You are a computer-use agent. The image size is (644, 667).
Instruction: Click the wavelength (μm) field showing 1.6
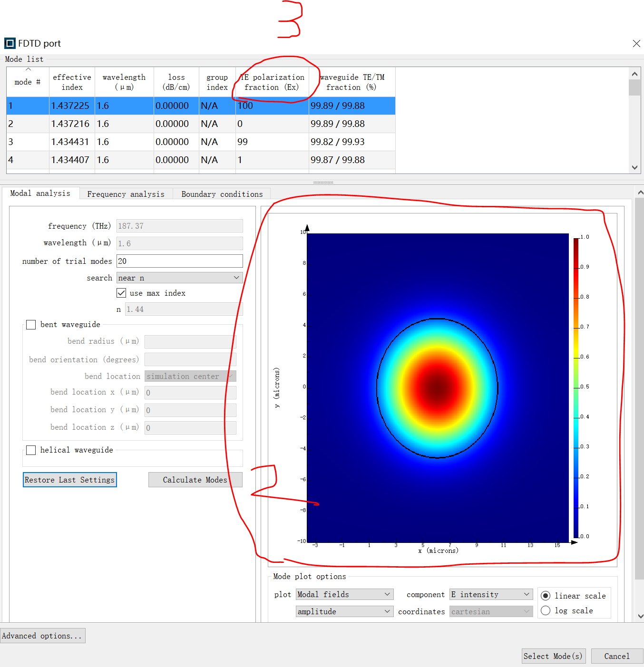coord(180,243)
